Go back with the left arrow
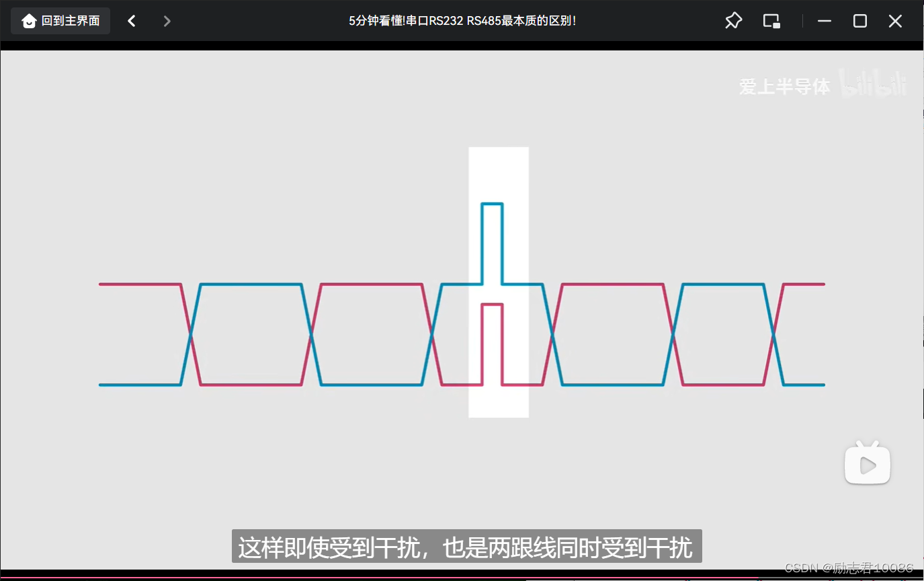The height and width of the screenshot is (581, 924). (132, 21)
